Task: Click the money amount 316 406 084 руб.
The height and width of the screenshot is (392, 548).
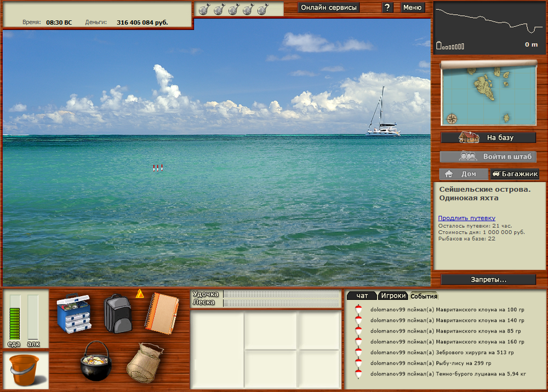Action: pos(142,22)
